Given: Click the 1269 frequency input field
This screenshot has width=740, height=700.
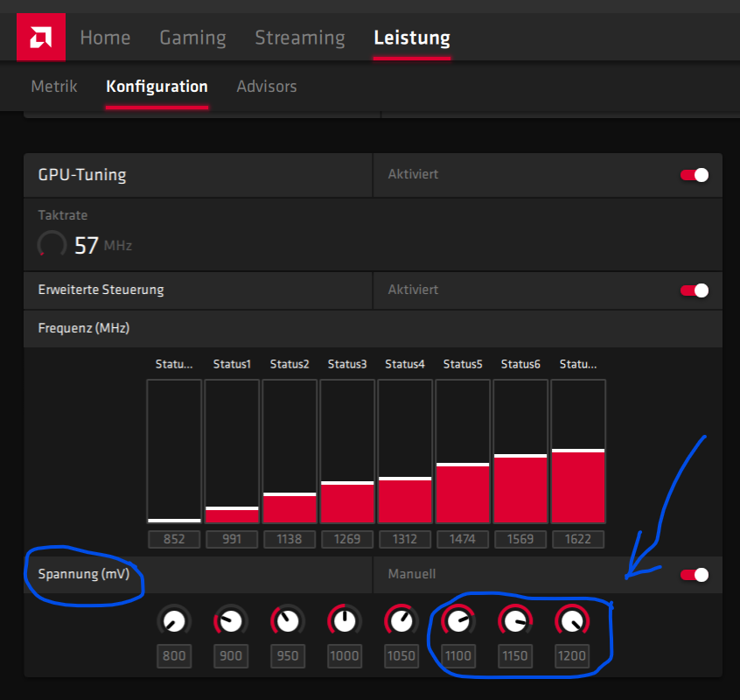Looking at the screenshot, I should tap(347, 539).
